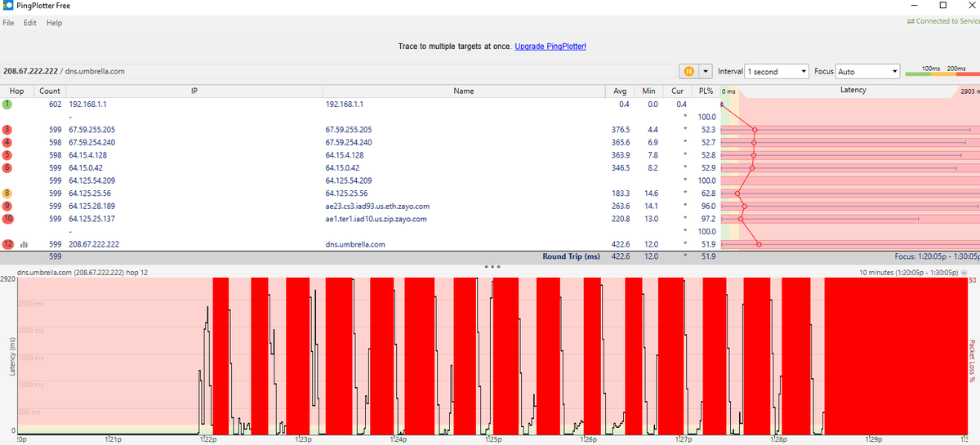
Task: Follow the Upgrade PingPlotter! link
Action: coord(550,47)
